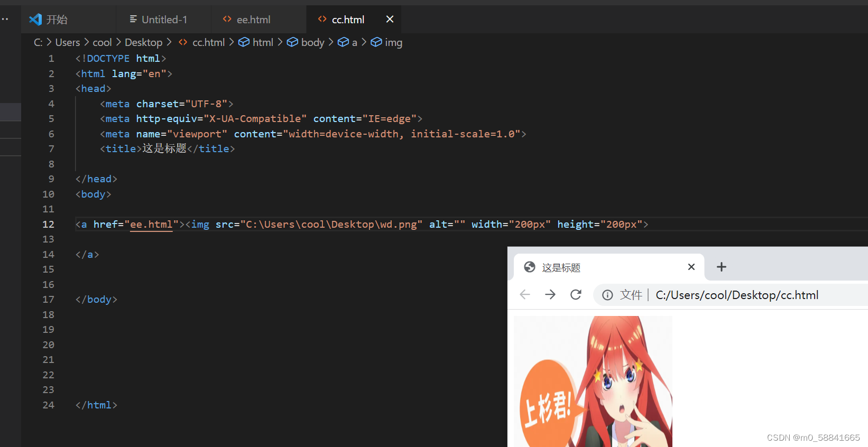Open the body symbol breadcrumb
Image resolution: width=868 pixels, height=447 pixels.
coord(312,42)
